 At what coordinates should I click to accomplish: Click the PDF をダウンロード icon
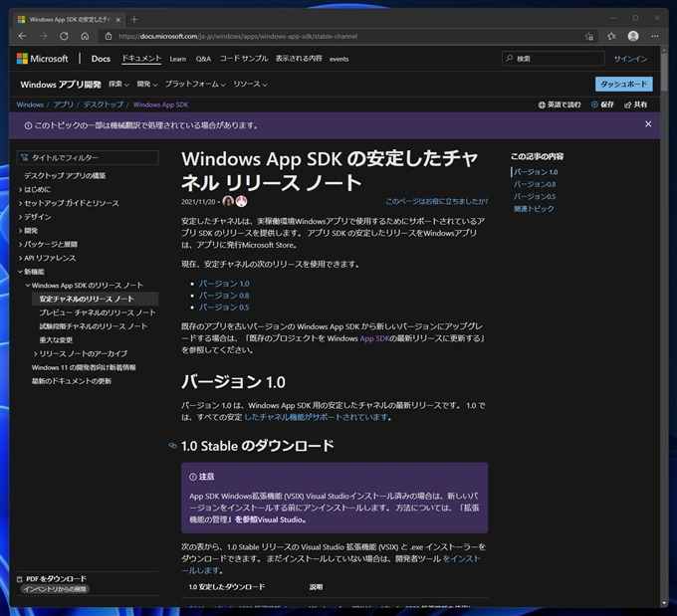click(x=20, y=579)
